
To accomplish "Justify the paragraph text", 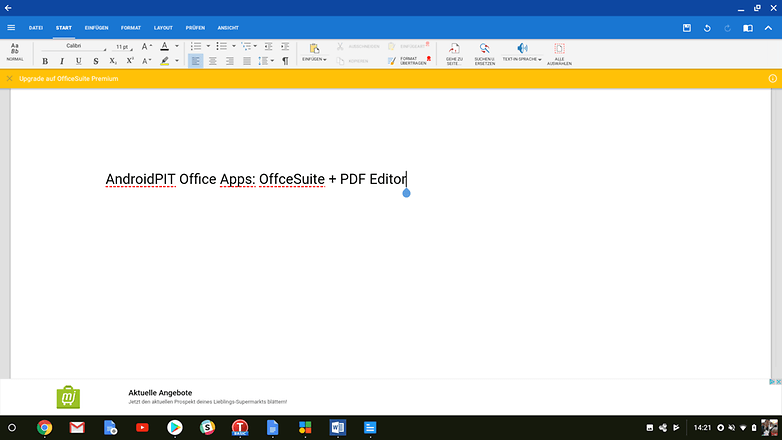I will (x=247, y=61).
